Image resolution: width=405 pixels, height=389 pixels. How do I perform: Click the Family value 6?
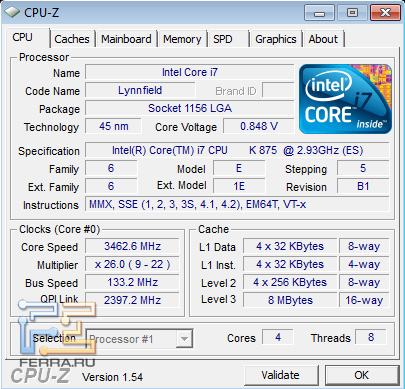pyautogui.click(x=111, y=168)
